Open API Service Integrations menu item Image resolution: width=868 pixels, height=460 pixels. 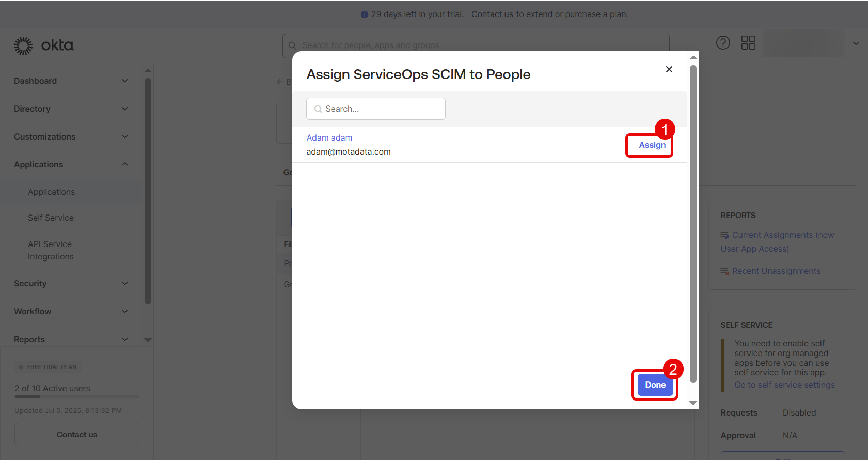(50, 250)
